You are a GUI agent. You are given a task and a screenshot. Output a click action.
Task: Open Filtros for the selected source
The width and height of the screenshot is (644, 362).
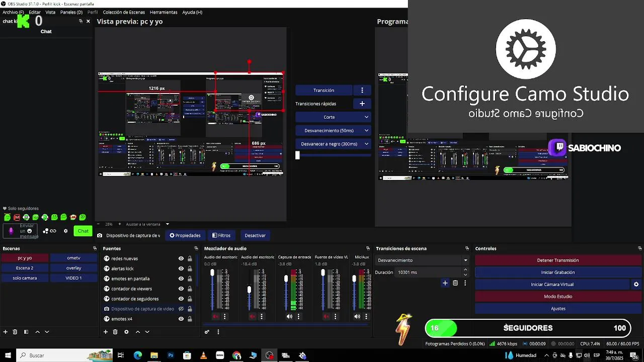[221, 235]
